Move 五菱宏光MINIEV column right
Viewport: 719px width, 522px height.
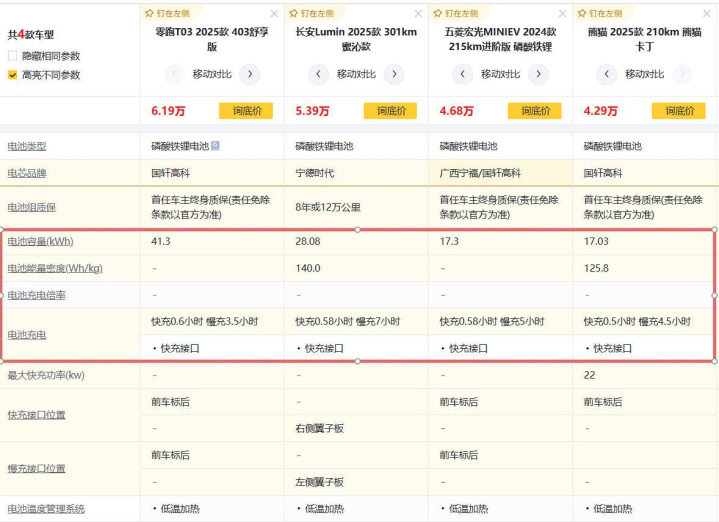pos(538,74)
